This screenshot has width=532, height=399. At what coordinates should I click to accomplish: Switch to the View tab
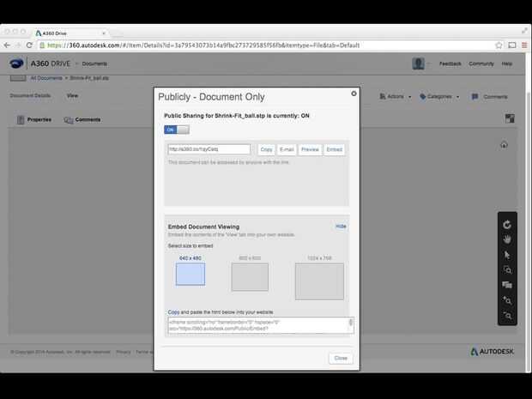72,96
